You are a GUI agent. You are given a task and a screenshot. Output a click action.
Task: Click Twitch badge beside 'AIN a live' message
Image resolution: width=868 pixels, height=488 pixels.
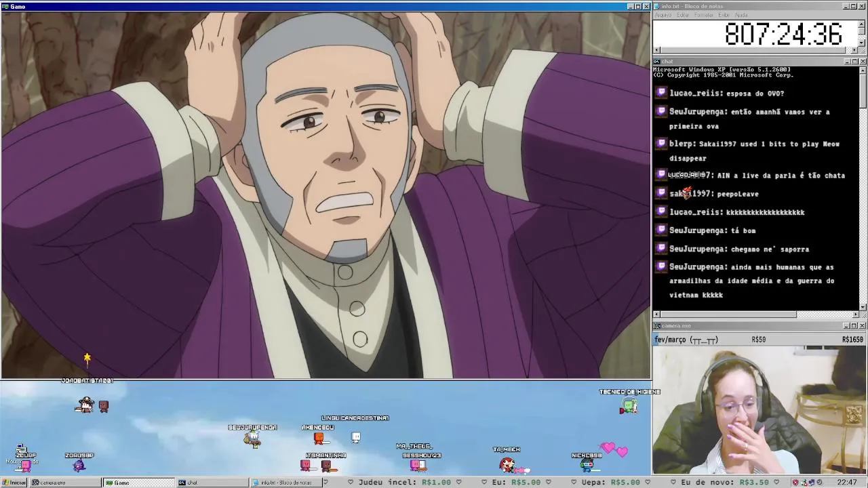tap(662, 174)
